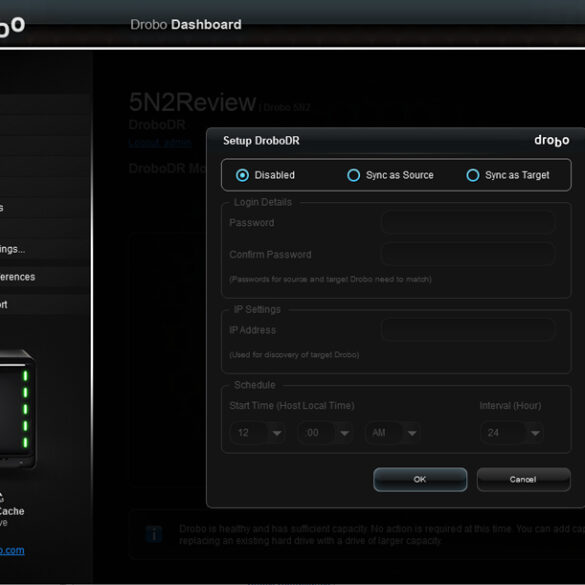Confirm the DroboDR setup with OK
This screenshot has width=585, height=585.
[420, 479]
